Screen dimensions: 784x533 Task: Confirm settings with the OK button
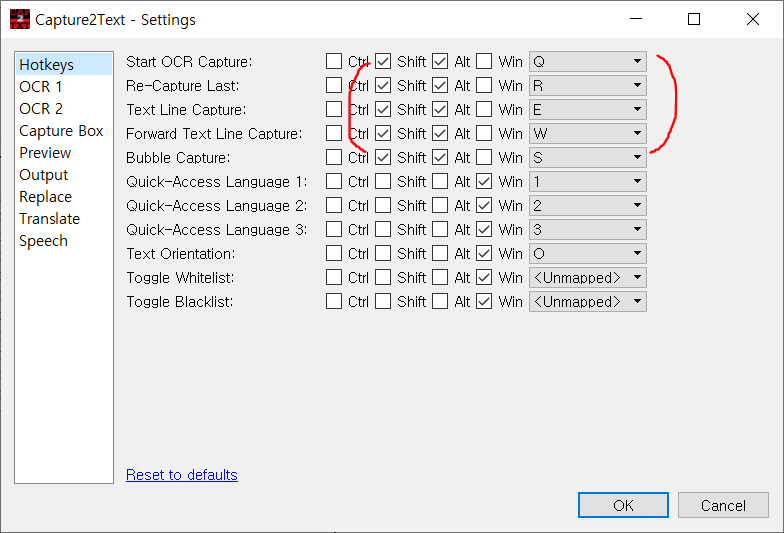[623, 505]
